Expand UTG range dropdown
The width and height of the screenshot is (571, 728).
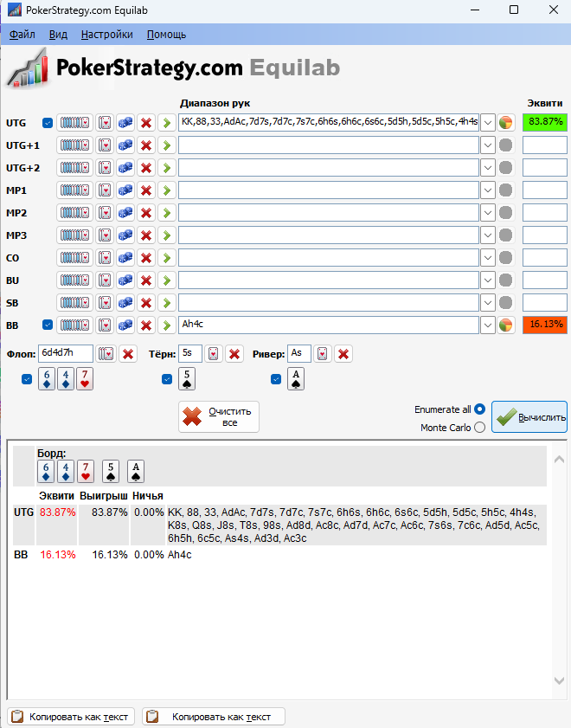pos(487,123)
